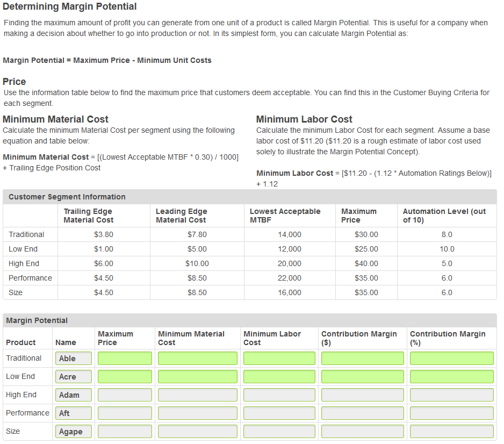Click the Able product name box
Image resolution: width=504 pixels, height=444 pixels.
(x=73, y=358)
